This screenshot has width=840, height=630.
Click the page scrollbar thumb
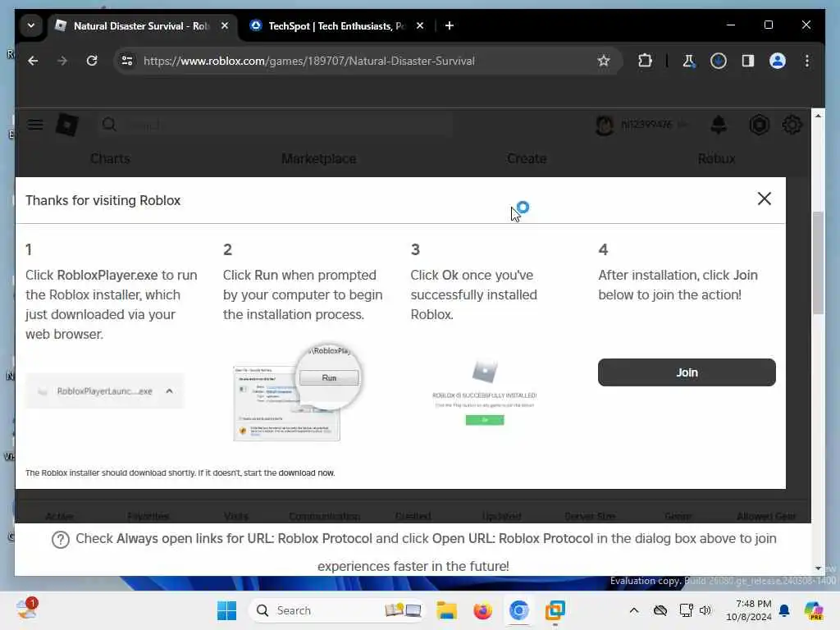818,262
